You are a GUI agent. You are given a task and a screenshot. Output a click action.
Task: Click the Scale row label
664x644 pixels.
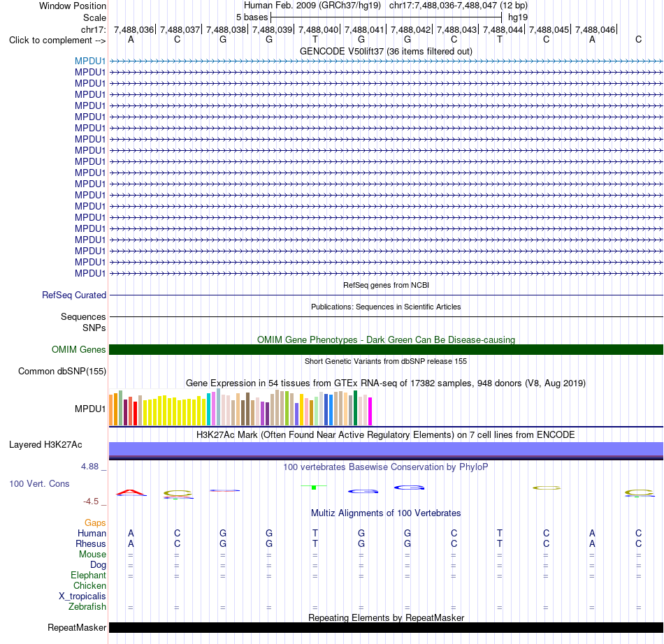tap(94, 17)
